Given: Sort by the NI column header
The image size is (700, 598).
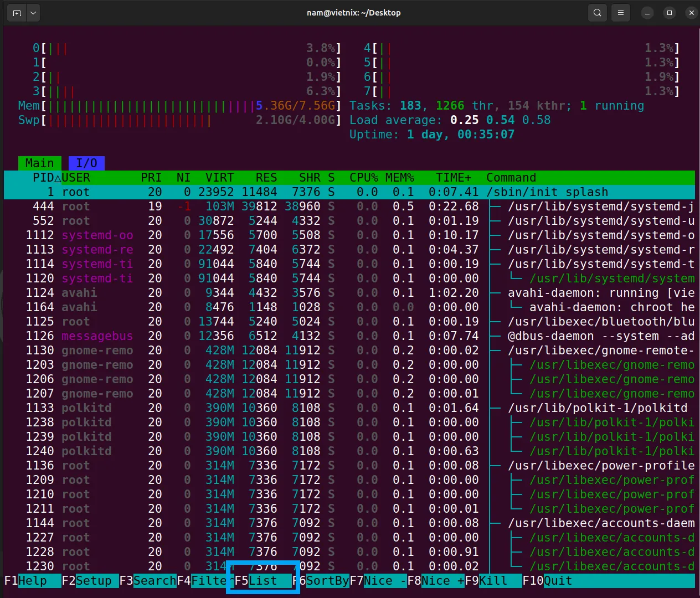Looking at the screenshot, I should pyautogui.click(x=183, y=178).
